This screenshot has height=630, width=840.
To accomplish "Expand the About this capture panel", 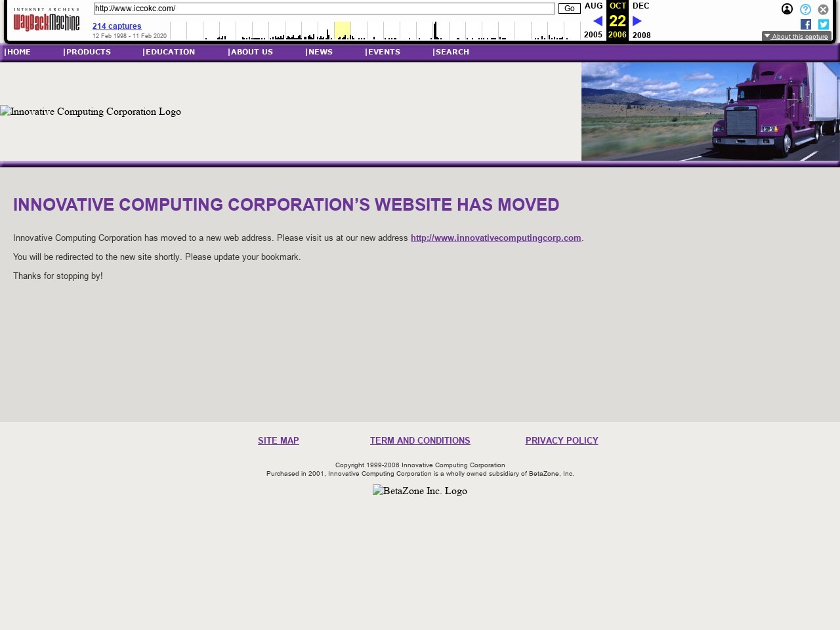I will 796,36.
